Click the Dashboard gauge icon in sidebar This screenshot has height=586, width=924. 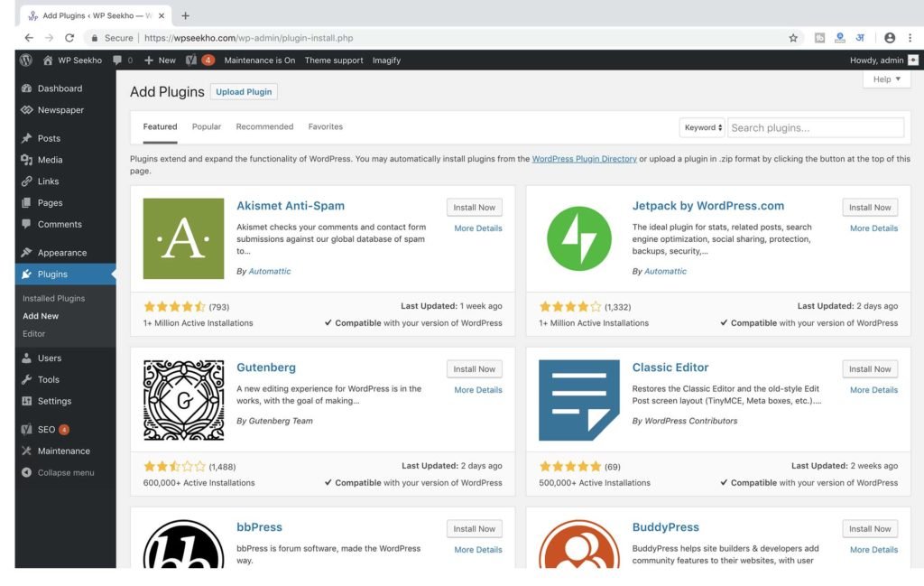coord(26,88)
